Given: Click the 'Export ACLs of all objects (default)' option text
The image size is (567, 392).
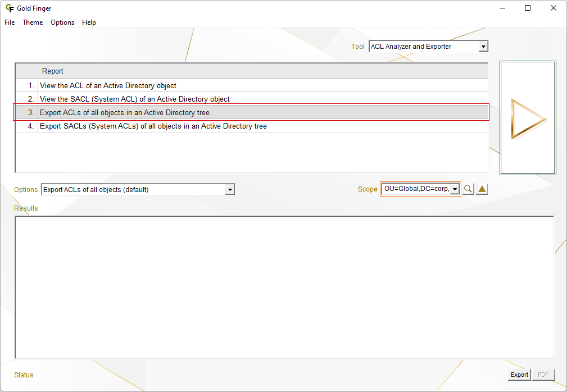Looking at the screenshot, I should coord(96,190).
